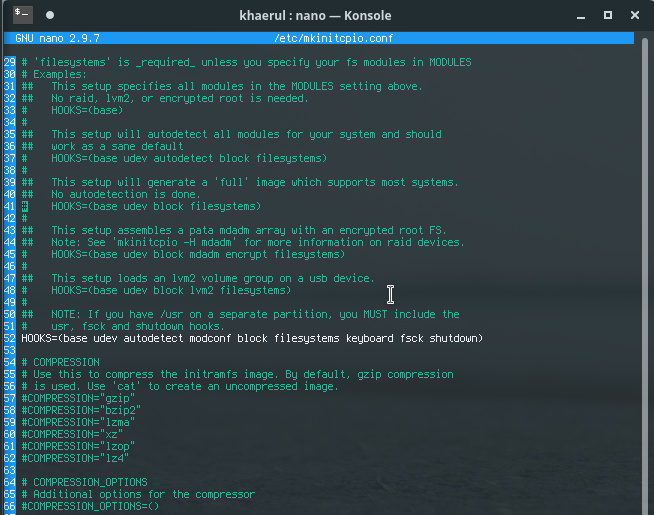The image size is (654, 515).
Task: Click '#COMPRESSION="lzop"' line
Action: (78, 446)
